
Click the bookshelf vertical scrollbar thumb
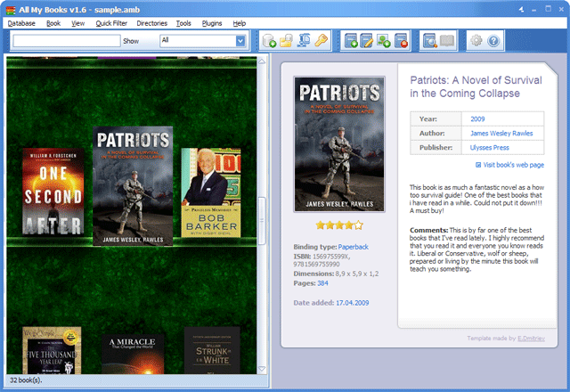[x=262, y=220]
